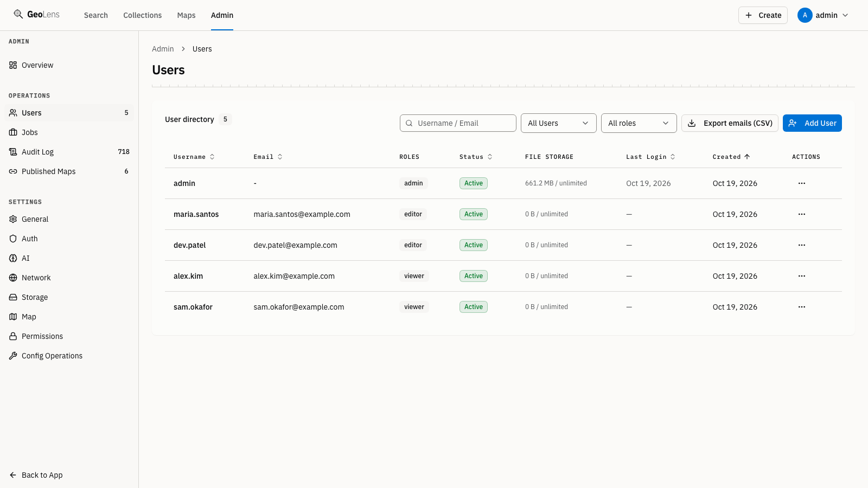Click the plus icon in Create button
Screen dimensions: 868x488
(x=749, y=15)
